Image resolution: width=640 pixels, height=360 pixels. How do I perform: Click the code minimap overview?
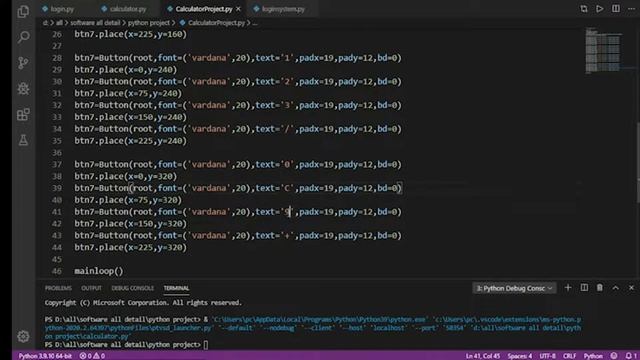click(x=603, y=51)
